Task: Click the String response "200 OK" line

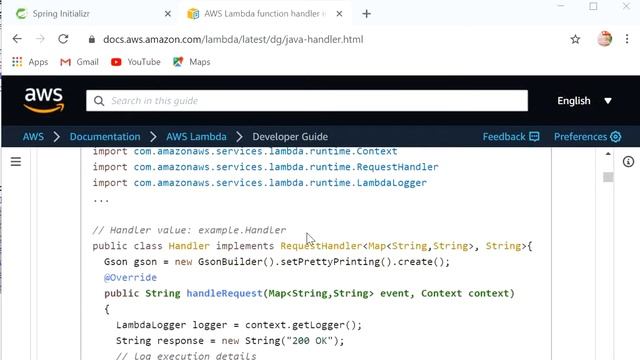Action: coord(230,341)
